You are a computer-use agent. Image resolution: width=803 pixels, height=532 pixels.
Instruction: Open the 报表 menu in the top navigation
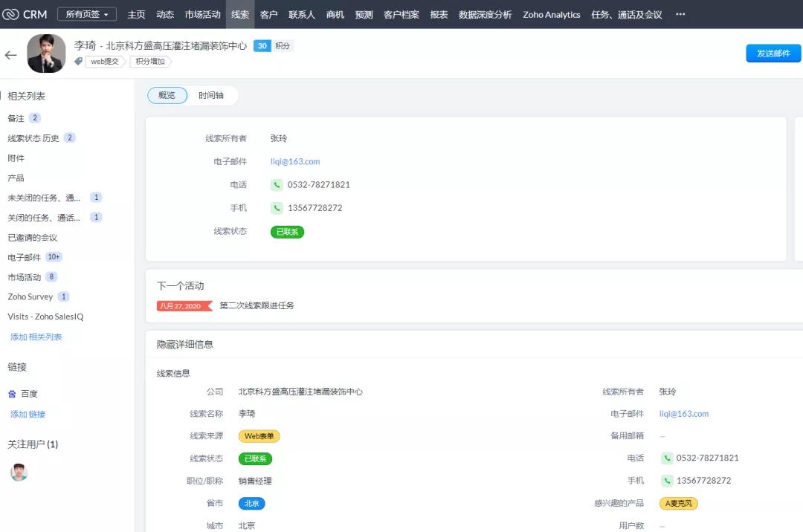click(x=439, y=14)
